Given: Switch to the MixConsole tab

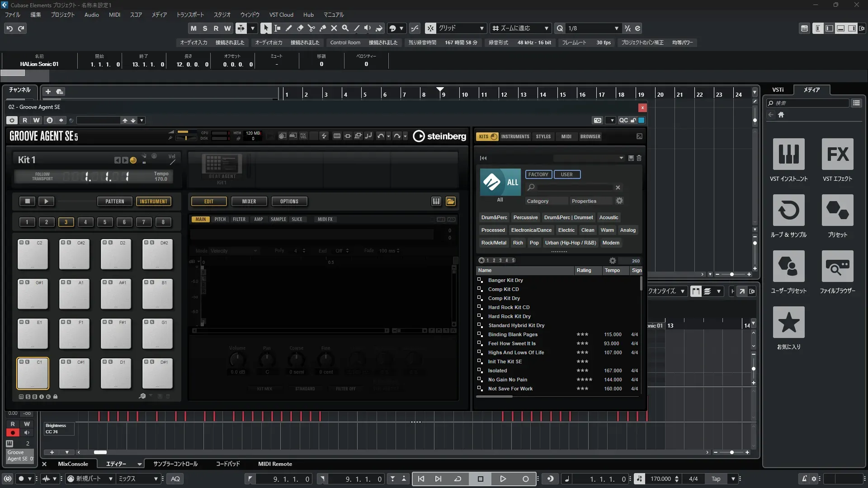Looking at the screenshot, I should coord(73,464).
